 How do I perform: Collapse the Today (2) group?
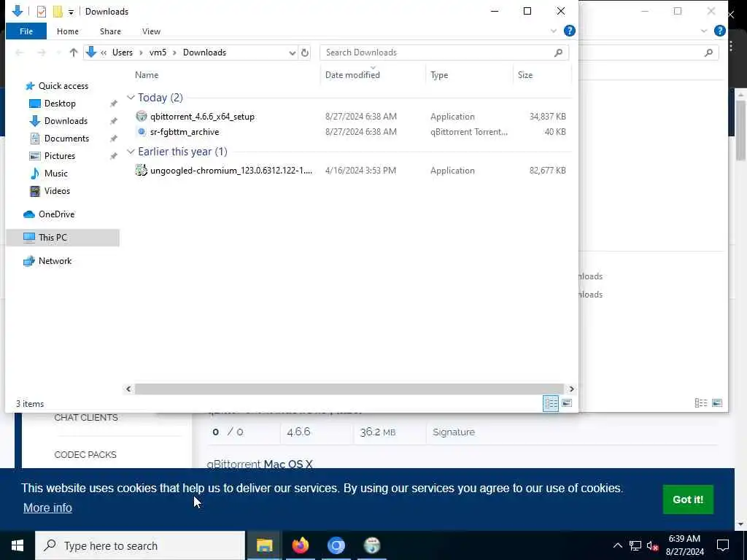[x=131, y=98]
